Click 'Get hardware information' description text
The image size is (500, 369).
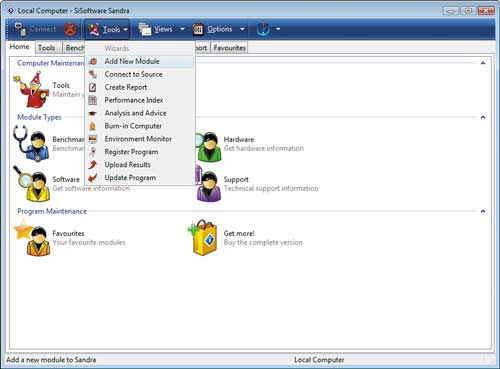(x=264, y=148)
